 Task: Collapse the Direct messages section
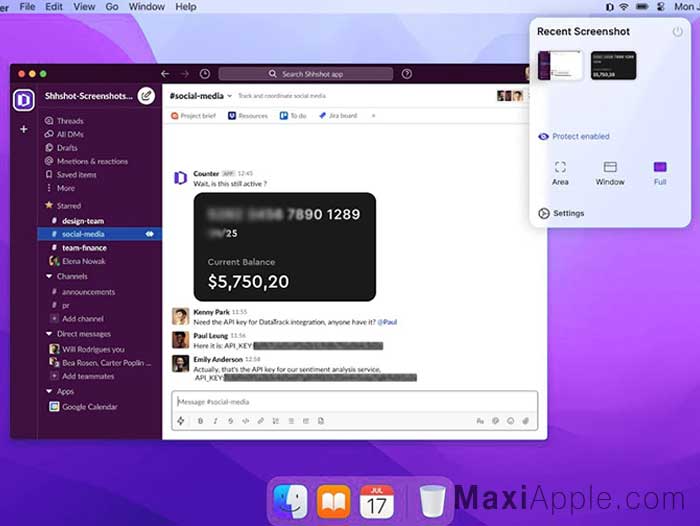49,334
